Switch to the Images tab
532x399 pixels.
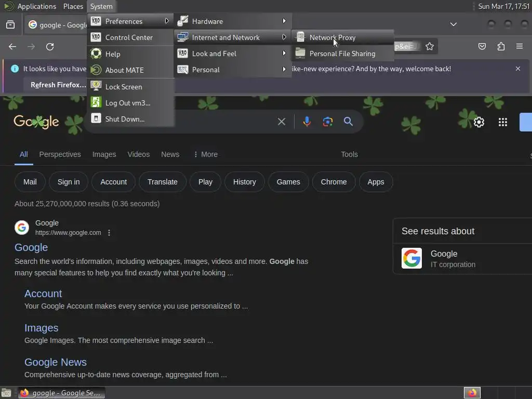104,154
